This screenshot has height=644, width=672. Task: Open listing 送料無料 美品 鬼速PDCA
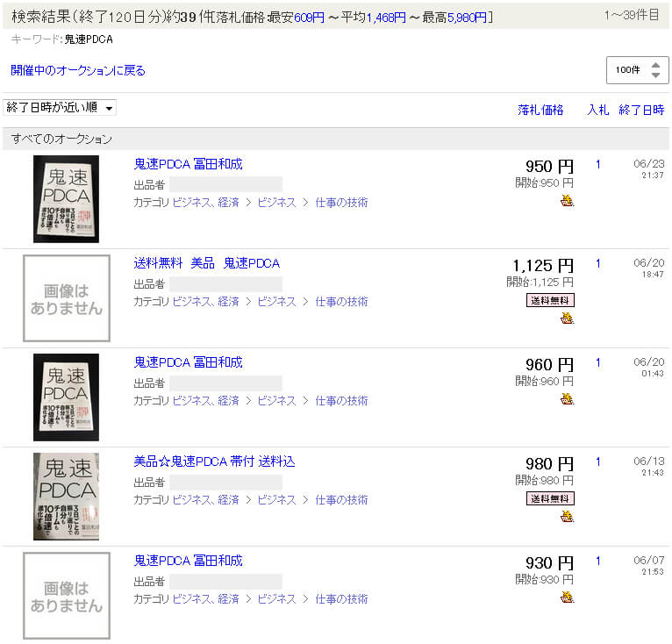click(x=206, y=263)
